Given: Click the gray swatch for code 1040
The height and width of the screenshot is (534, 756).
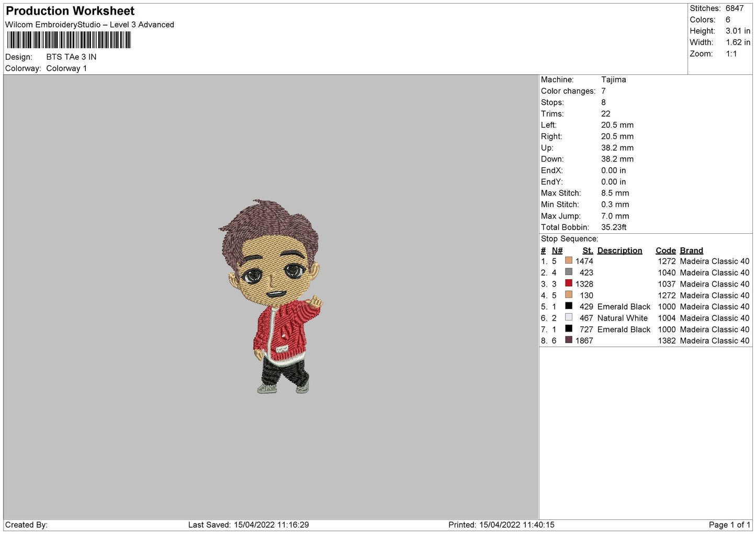Looking at the screenshot, I should tap(569, 272).
